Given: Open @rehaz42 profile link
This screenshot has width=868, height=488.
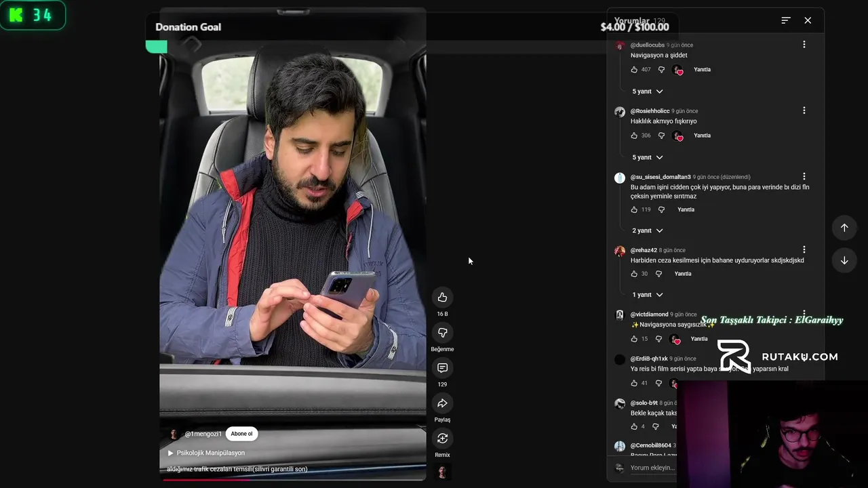Looking at the screenshot, I should pyautogui.click(x=644, y=250).
